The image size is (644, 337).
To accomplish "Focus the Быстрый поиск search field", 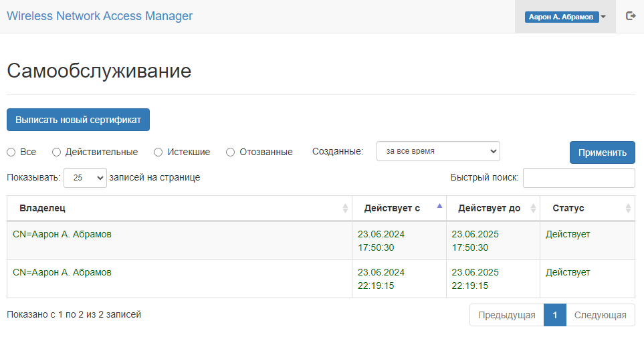I will point(578,178).
